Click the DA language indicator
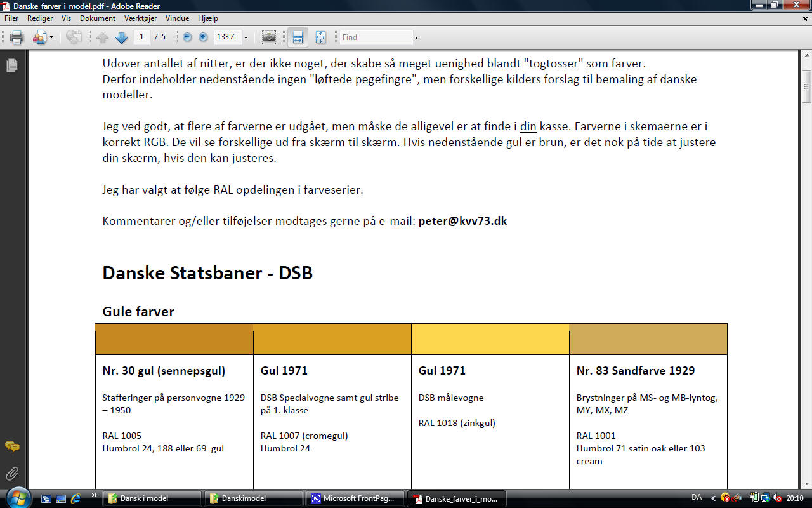Image resolution: width=812 pixels, height=508 pixels. 697,498
